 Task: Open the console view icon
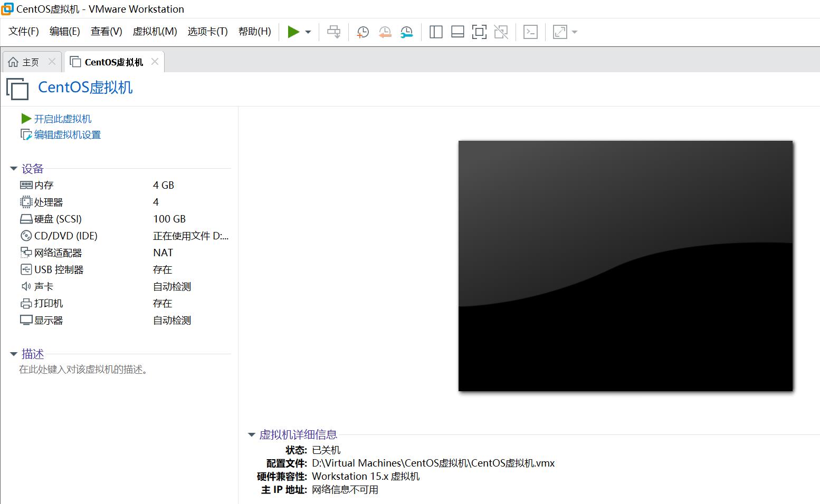tap(530, 32)
